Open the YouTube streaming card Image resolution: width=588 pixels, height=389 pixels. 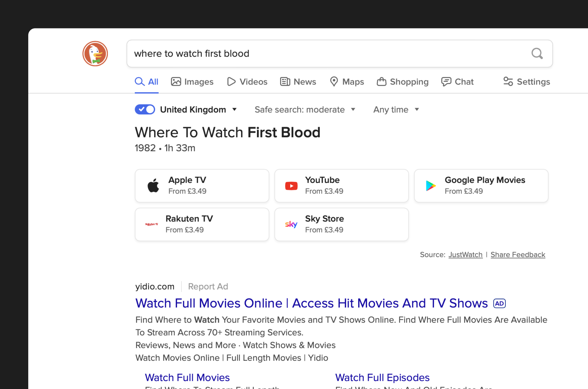click(x=341, y=186)
